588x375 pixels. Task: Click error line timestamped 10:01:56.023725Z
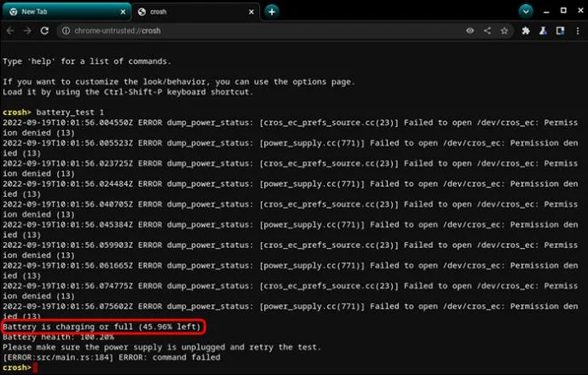tap(291, 169)
